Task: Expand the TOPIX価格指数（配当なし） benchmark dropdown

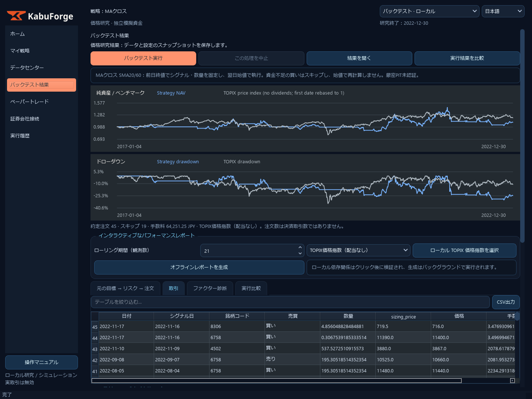Action: [358, 250]
